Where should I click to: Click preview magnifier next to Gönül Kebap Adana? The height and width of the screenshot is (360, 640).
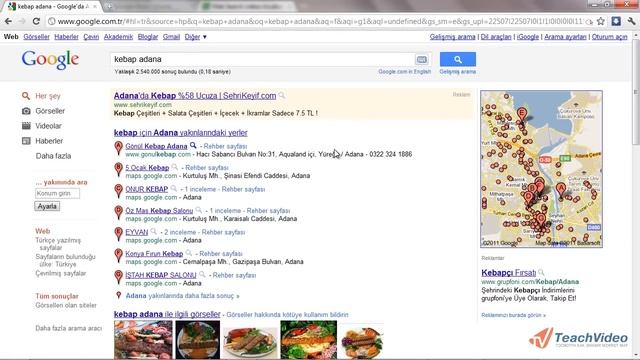[193, 146]
